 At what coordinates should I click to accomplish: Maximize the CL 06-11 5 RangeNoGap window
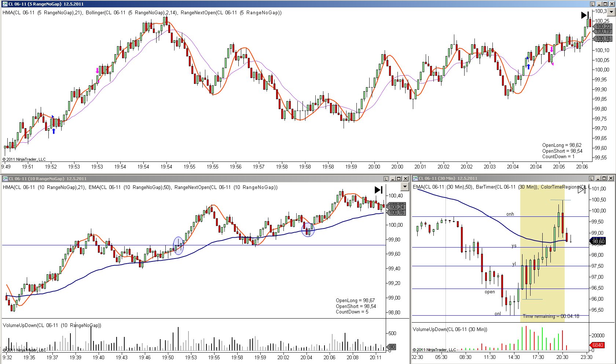(605, 4)
